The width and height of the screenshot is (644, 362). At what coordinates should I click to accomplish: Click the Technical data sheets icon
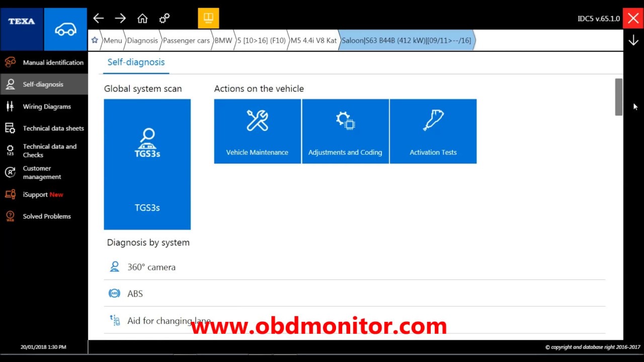pos(10,128)
